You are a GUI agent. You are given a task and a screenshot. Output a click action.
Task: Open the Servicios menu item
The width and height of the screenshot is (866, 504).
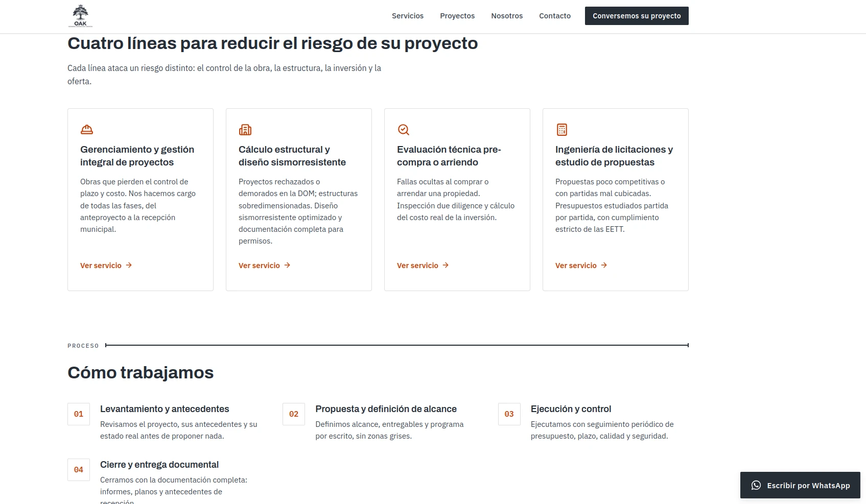point(408,16)
